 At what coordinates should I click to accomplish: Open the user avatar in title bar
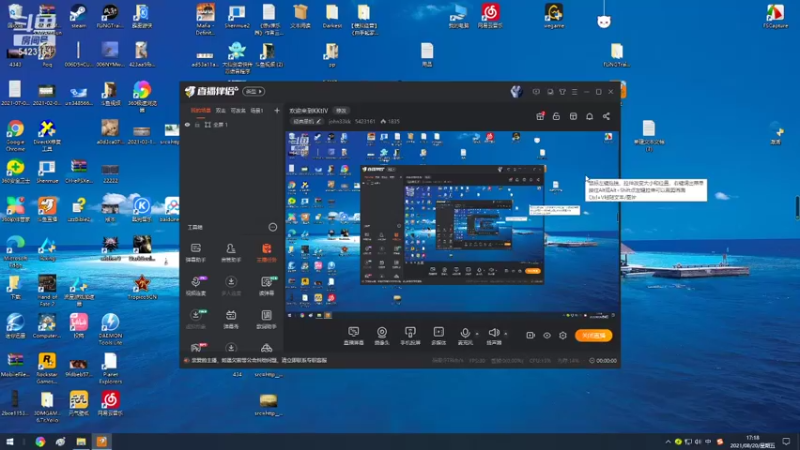tap(516, 91)
